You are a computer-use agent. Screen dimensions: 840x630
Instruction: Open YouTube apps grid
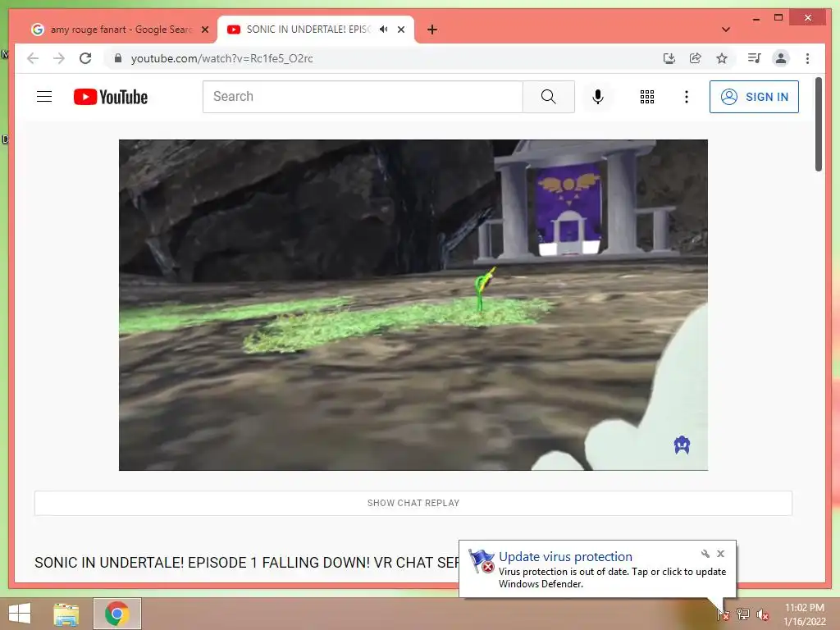pyautogui.click(x=647, y=97)
